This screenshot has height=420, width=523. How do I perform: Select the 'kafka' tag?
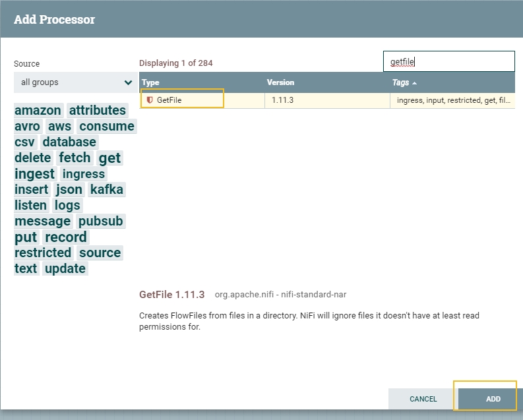107,189
